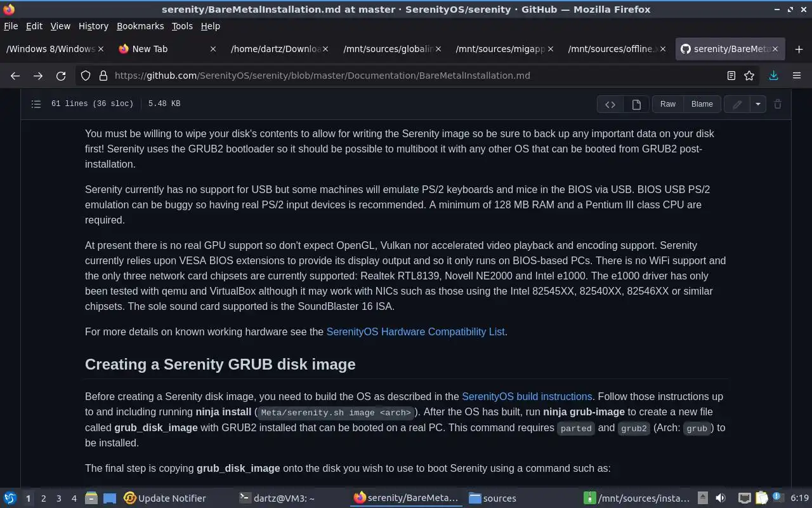812x508 pixels.
Task: Open the removable media eject tray icon
Action: [x=703, y=498]
